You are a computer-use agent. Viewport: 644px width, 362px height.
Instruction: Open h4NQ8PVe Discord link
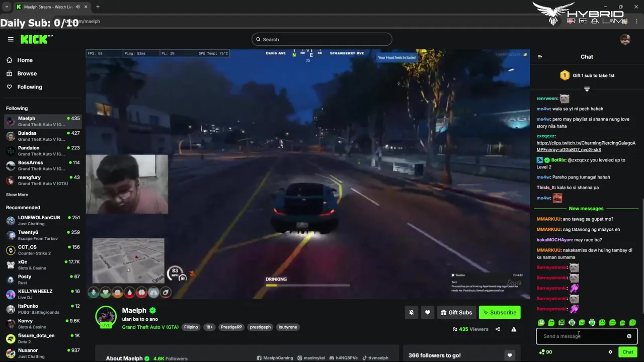tap(344, 358)
